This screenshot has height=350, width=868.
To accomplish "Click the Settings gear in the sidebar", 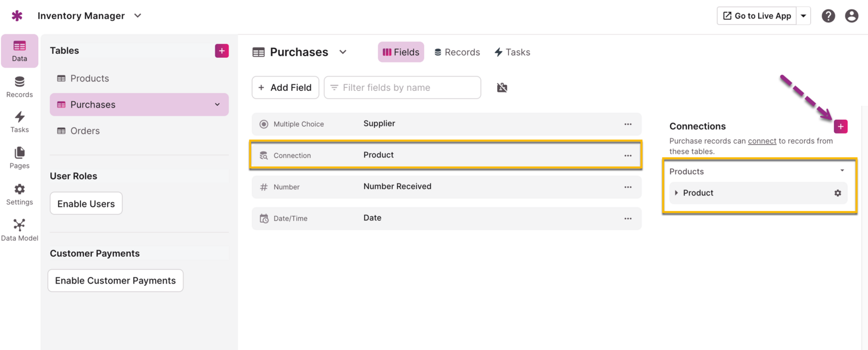I will tap(20, 194).
